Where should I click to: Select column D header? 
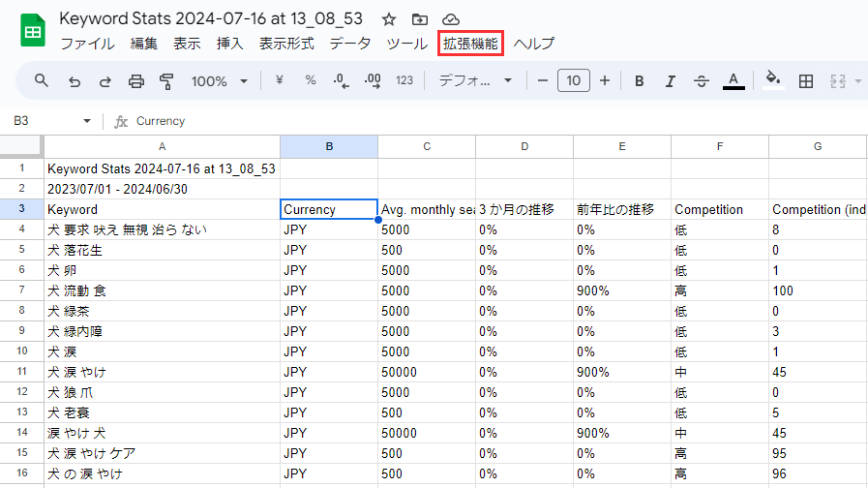click(524, 147)
